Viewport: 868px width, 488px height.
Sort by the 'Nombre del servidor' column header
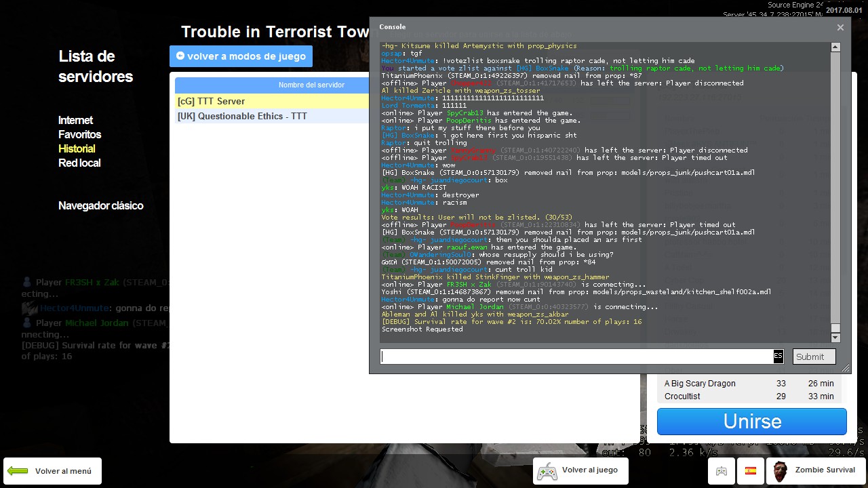pos(311,85)
